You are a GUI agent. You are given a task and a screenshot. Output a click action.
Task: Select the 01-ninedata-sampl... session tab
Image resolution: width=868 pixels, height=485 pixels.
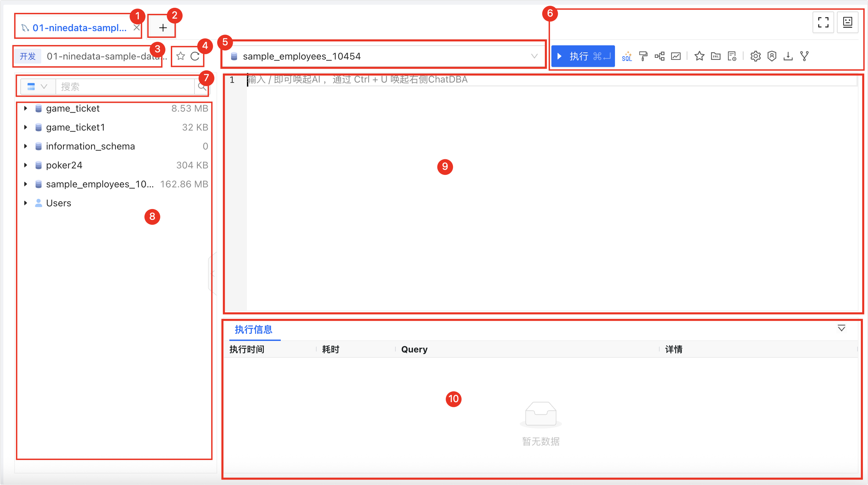(x=79, y=28)
